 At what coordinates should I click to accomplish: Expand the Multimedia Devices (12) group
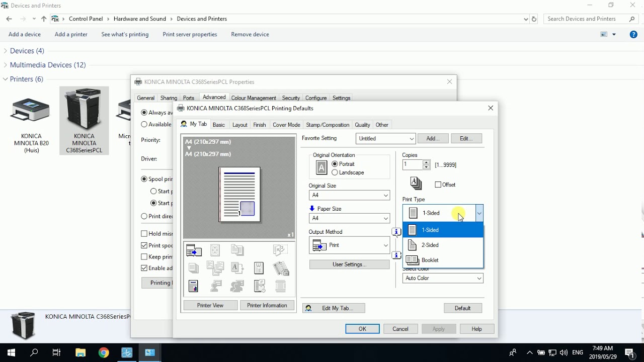[6, 65]
